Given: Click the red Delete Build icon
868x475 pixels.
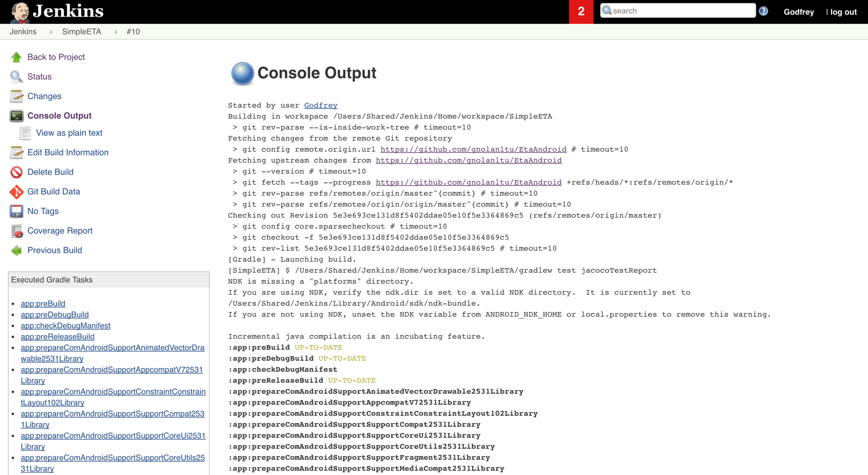Looking at the screenshot, I should click(x=16, y=172).
